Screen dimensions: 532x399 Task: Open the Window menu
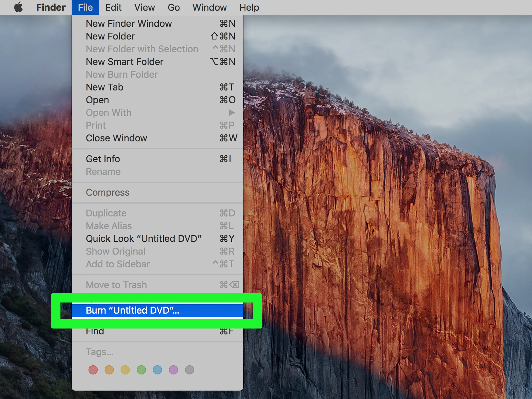209,7
